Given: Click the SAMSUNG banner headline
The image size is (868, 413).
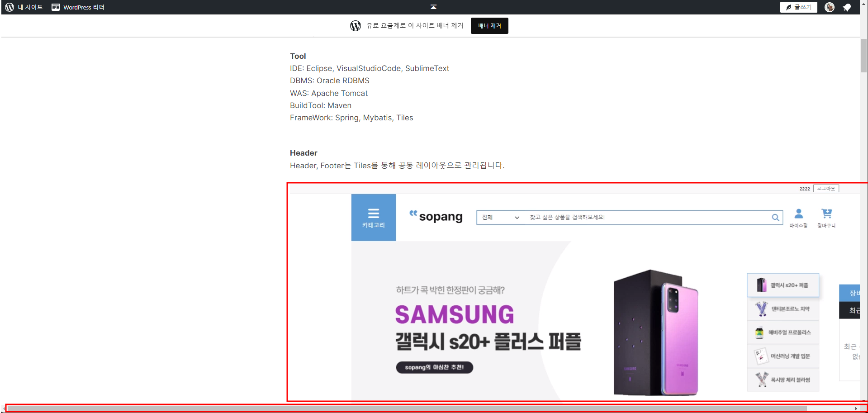Looking at the screenshot, I should point(455,314).
